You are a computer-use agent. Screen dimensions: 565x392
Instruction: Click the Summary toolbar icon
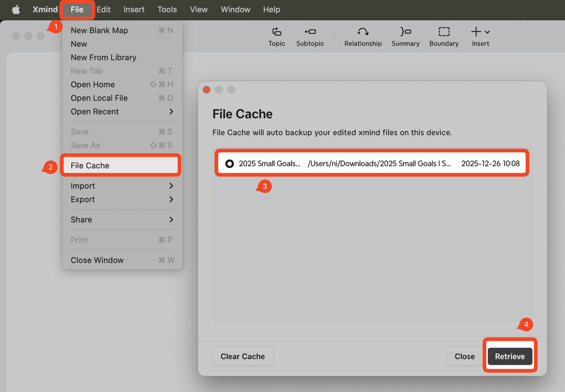pyautogui.click(x=405, y=32)
